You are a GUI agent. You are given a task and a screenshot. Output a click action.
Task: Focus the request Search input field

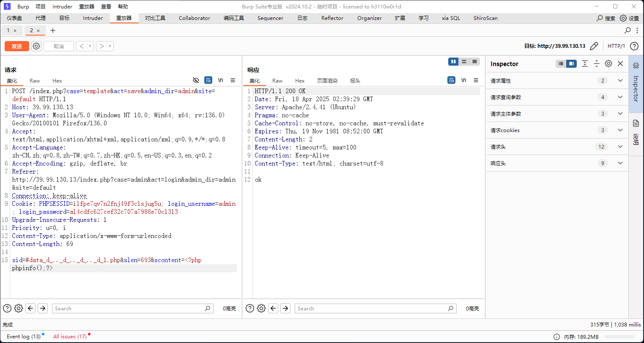[132, 308]
